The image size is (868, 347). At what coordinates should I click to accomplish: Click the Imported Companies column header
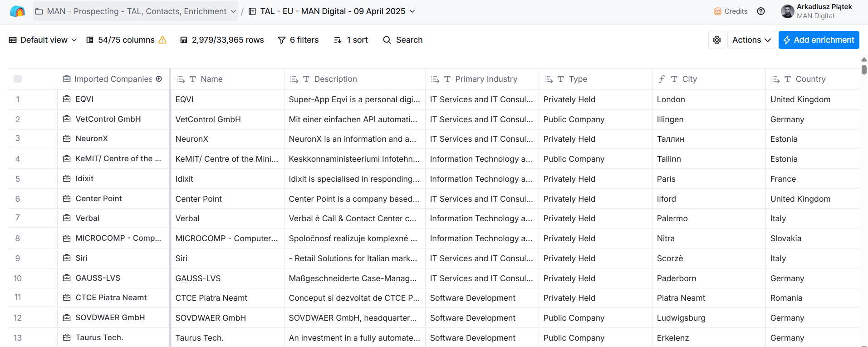[x=113, y=79]
